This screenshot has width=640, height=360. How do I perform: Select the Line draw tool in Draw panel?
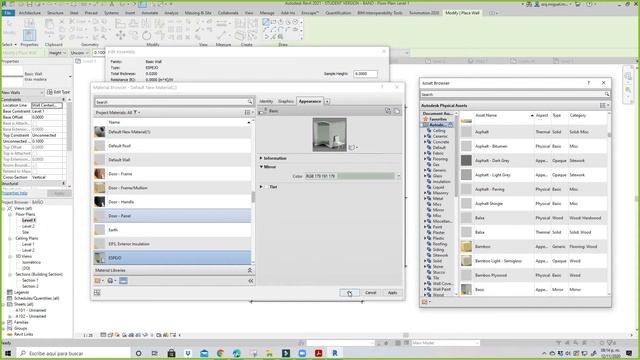[266, 22]
